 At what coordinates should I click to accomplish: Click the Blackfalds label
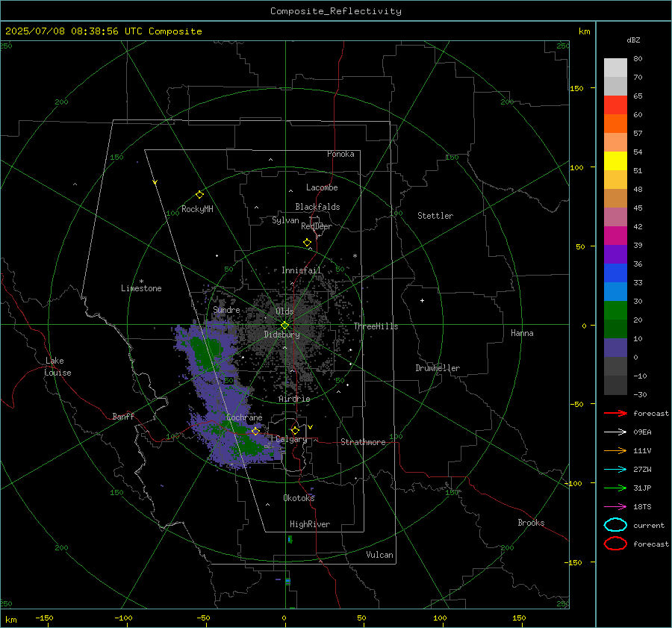click(x=317, y=207)
